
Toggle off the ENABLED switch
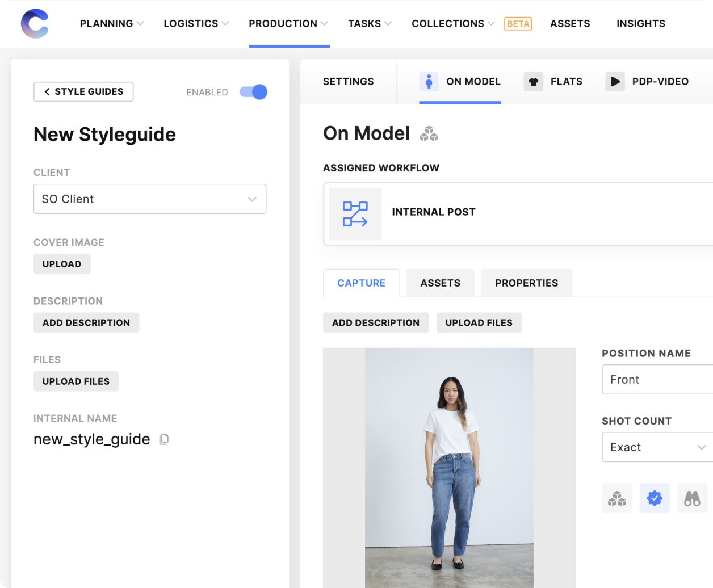(253, 91)
